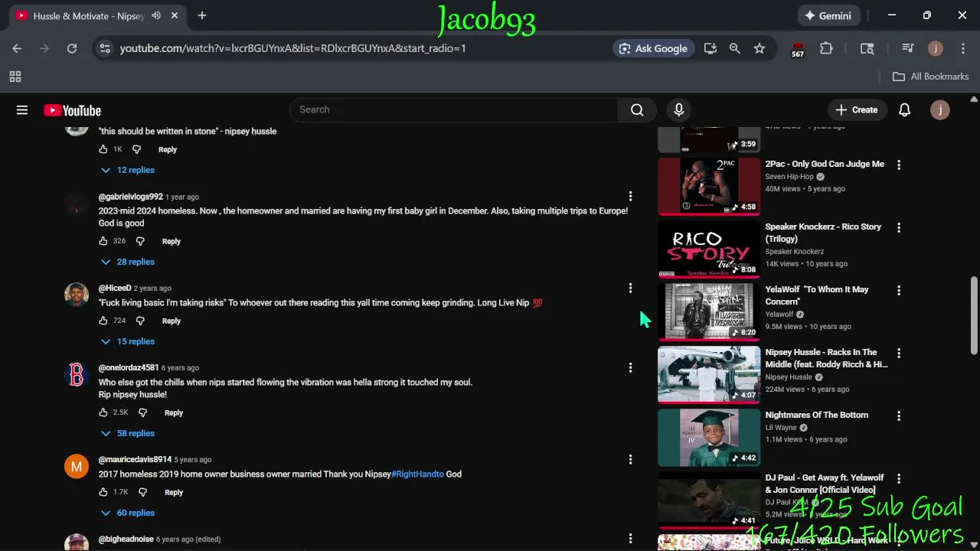Expand 58 replies under @onelordaz4581
This screenshot has width=980, height=551.
(128, 433)
